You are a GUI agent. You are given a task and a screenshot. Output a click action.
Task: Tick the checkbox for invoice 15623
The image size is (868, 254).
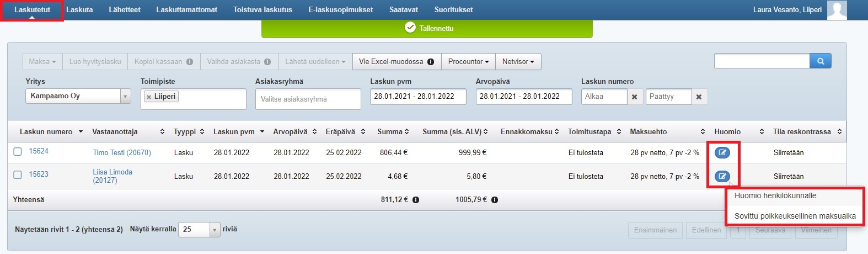pyautogui.click(x=18, y=174)
